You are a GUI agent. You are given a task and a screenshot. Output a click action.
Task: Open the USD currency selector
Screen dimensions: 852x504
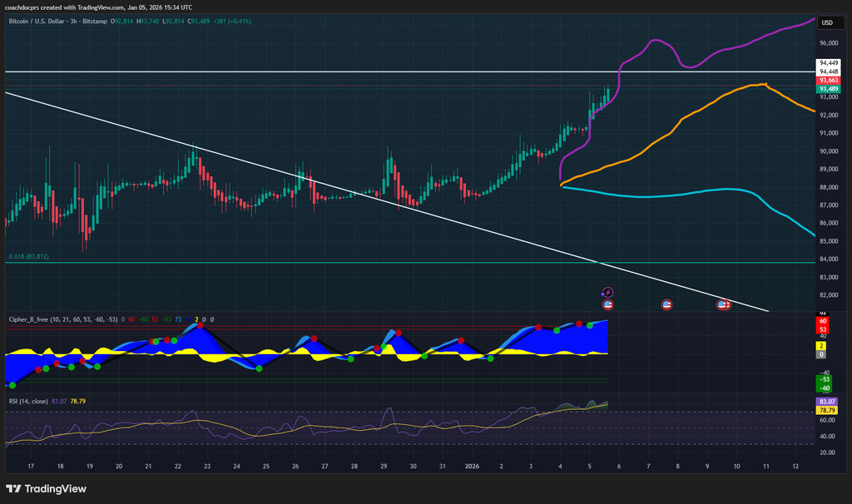pos(827,23)
